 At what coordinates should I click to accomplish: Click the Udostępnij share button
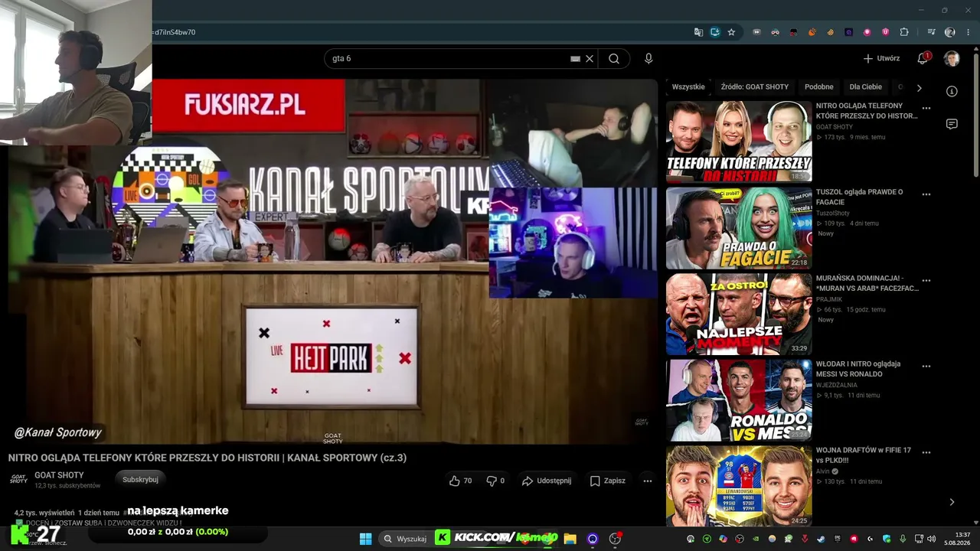(x=546, y=481)
